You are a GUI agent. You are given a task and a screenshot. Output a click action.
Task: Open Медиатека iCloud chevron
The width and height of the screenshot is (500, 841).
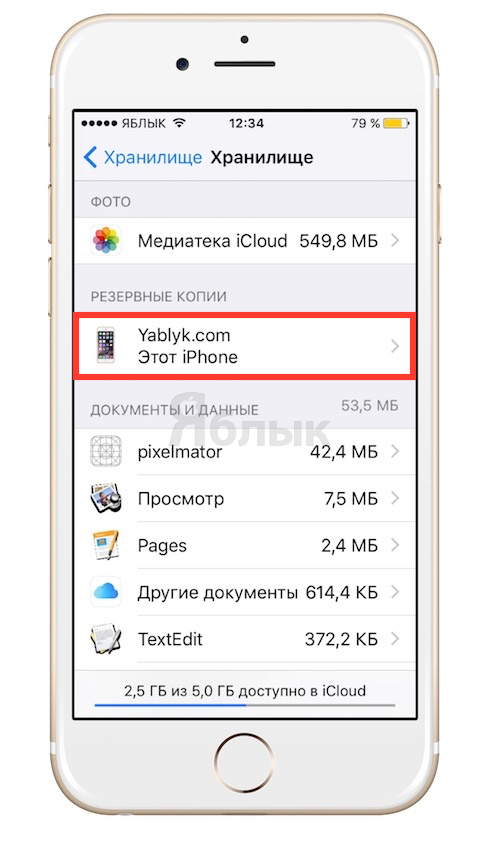(395, 240)
